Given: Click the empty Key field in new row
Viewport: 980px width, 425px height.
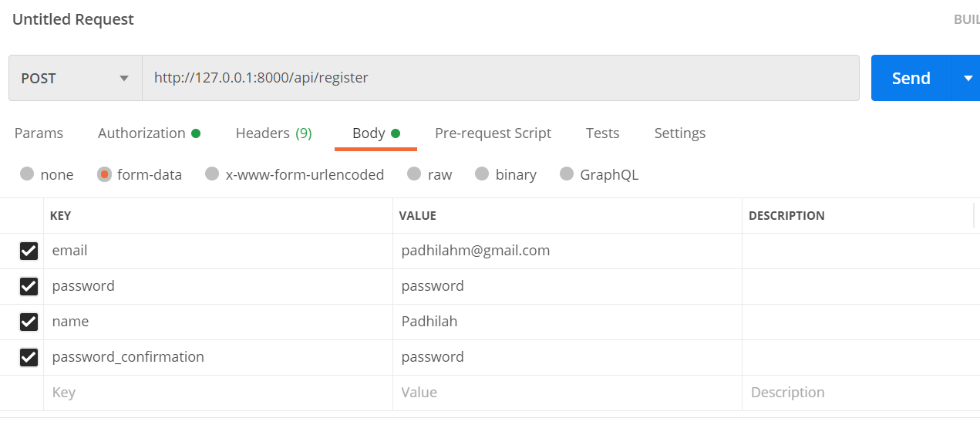Looking at the screenshot, I should point(217,393).
